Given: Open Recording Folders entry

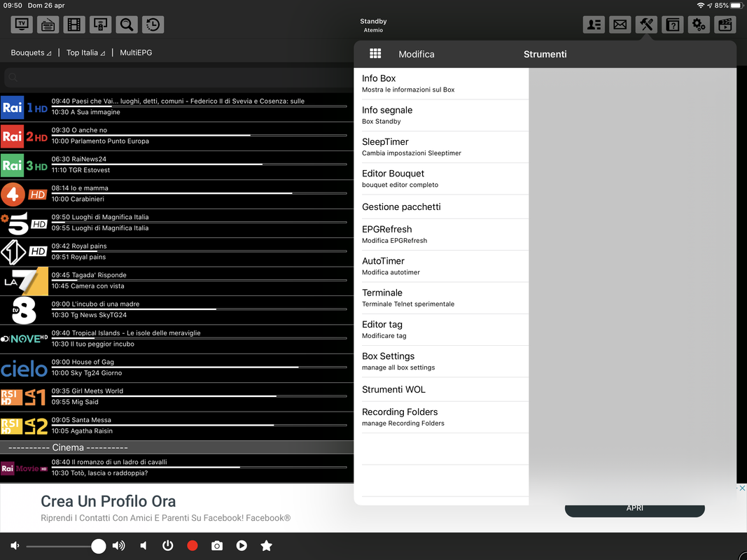Looking at the screenshot, I should (x=441, y=417).
